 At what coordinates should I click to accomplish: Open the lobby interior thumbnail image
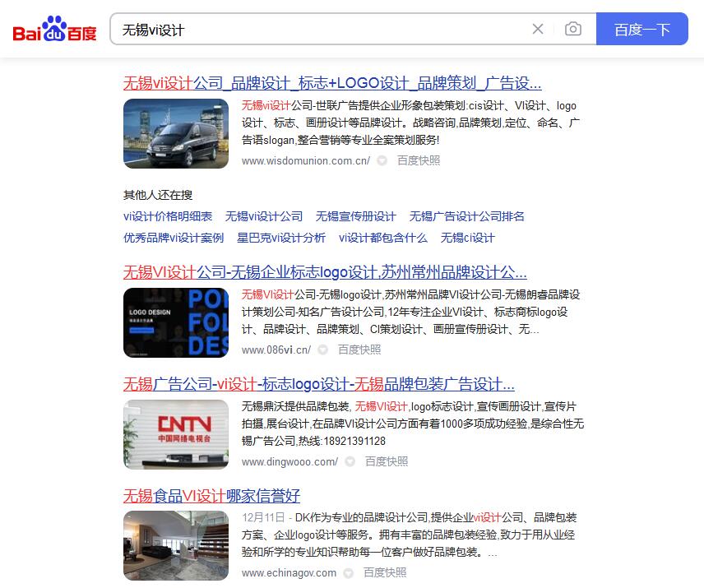[x=176, y=546]
